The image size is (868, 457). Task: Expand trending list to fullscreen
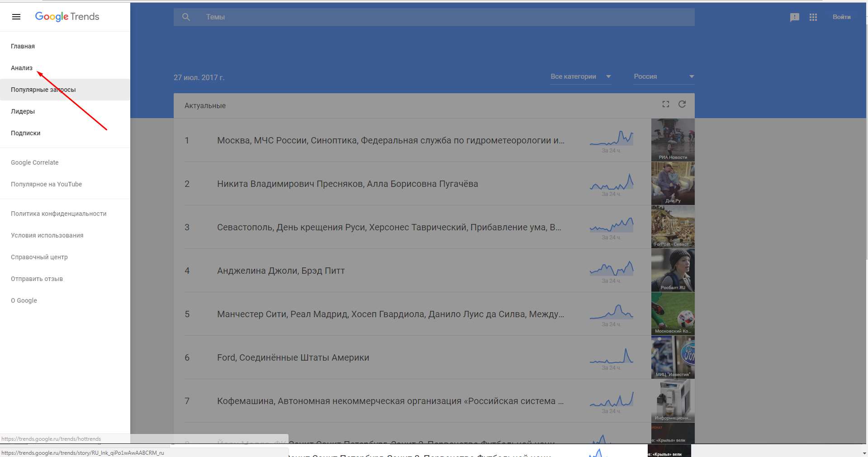pos(665,104)
